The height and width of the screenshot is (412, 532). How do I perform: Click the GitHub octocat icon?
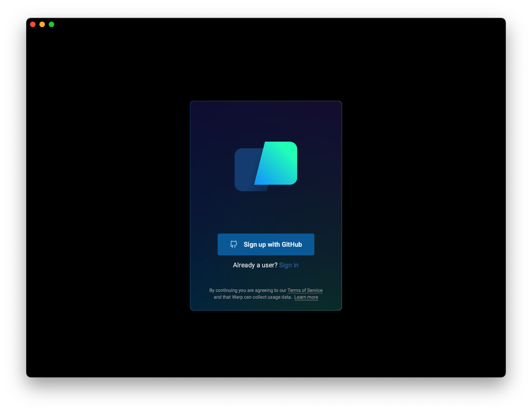(233, 244)
